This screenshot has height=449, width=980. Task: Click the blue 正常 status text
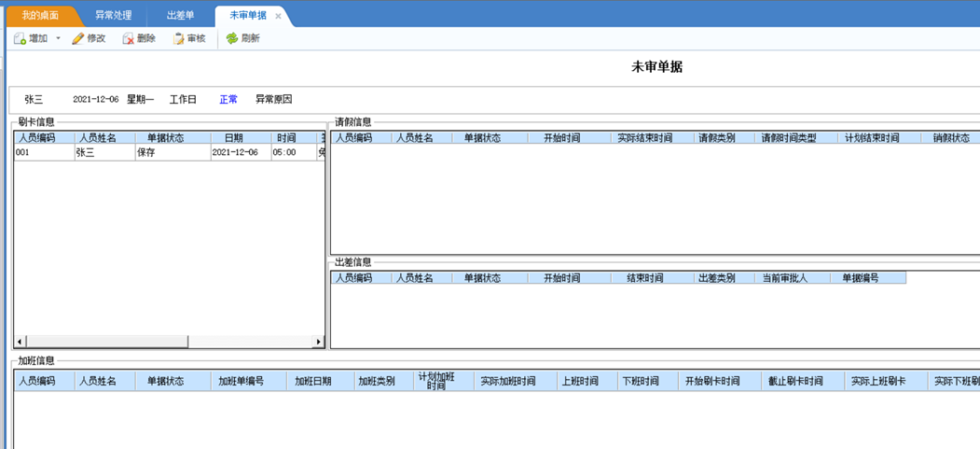228,100
